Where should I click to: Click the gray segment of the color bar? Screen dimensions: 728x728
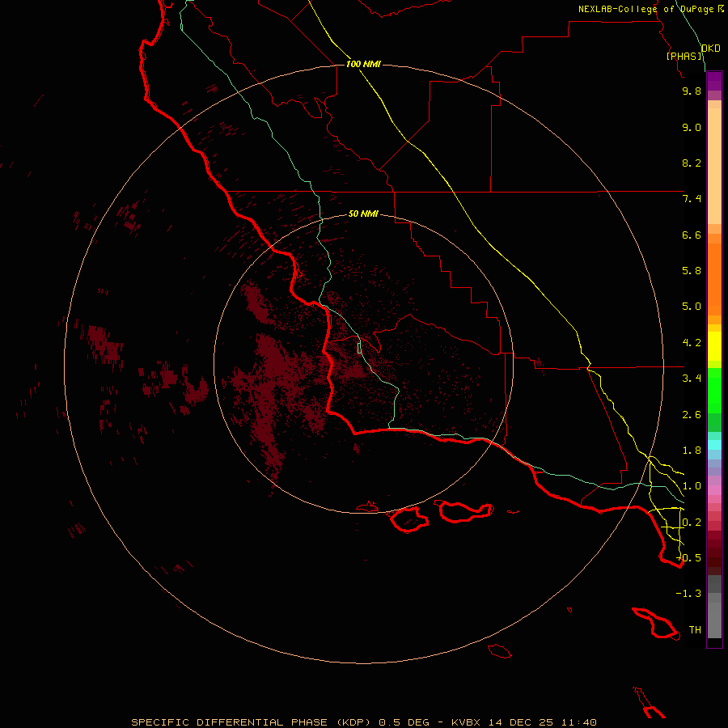(714, 620)
